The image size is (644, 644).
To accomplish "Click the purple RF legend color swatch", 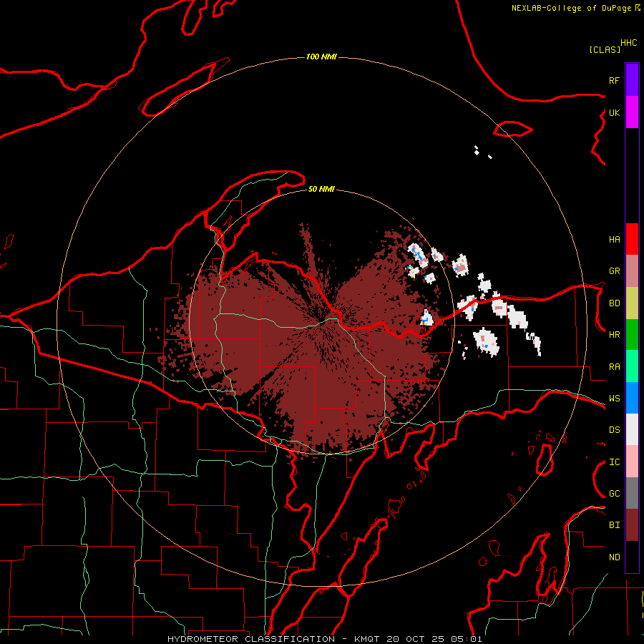I will pos(632,80).
